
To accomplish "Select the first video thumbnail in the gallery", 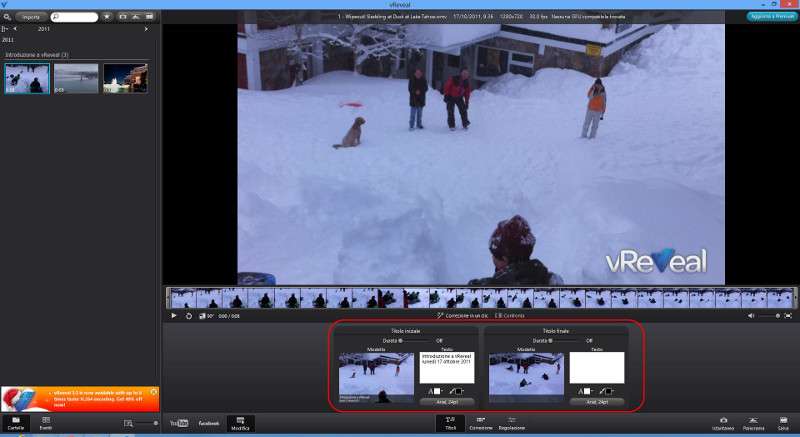I will coord(25,78).
